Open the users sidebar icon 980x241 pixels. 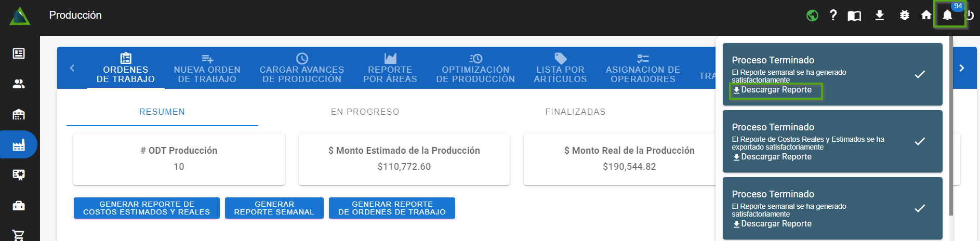19,84
